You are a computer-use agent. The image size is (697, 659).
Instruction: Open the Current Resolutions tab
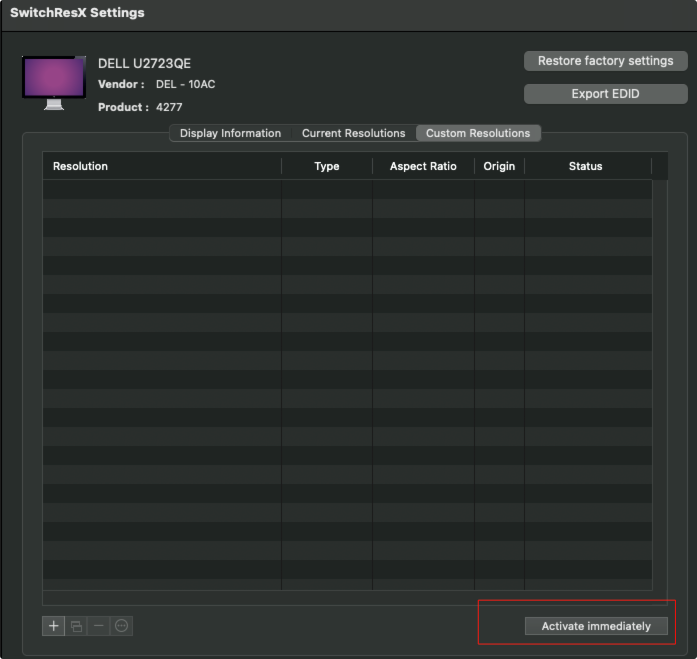pos(353,133)
